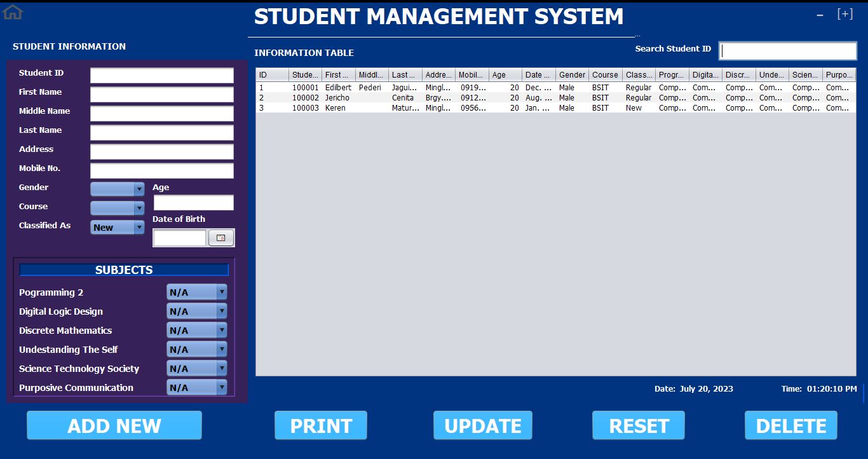This screenshot has height=459, width=868.
Task: Focus the First Name input field
Action: coord(162,95)
